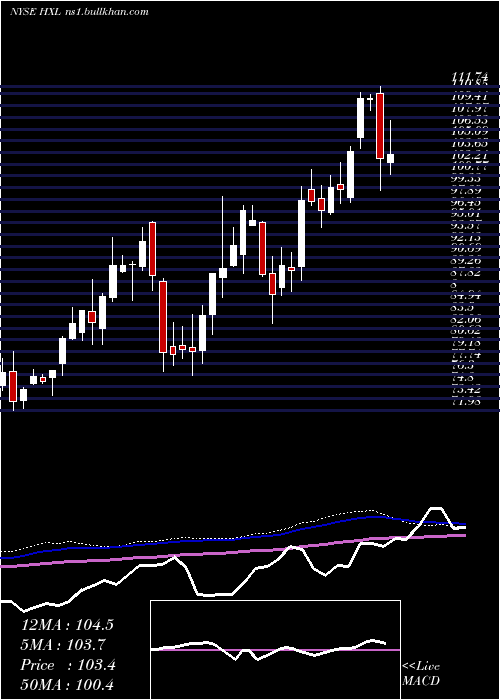Click the <<Live MACD label
Viewport: 500px width, 700px height.
pos(421,674)
